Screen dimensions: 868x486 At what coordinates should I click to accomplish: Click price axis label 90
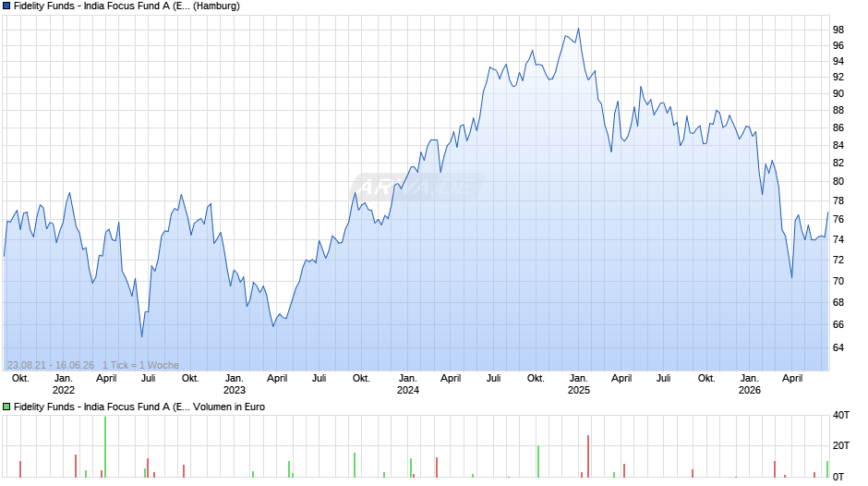click(838, 93)
